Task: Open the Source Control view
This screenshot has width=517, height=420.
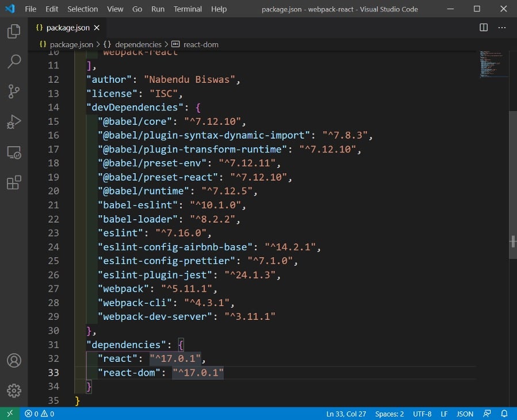Action: point(14,91)
